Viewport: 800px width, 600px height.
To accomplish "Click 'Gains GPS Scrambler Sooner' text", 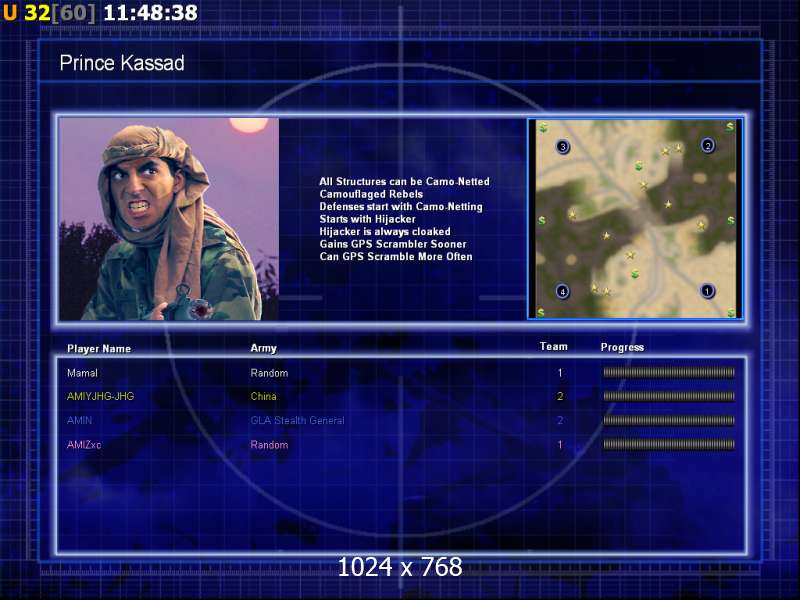I will (393, 244).
